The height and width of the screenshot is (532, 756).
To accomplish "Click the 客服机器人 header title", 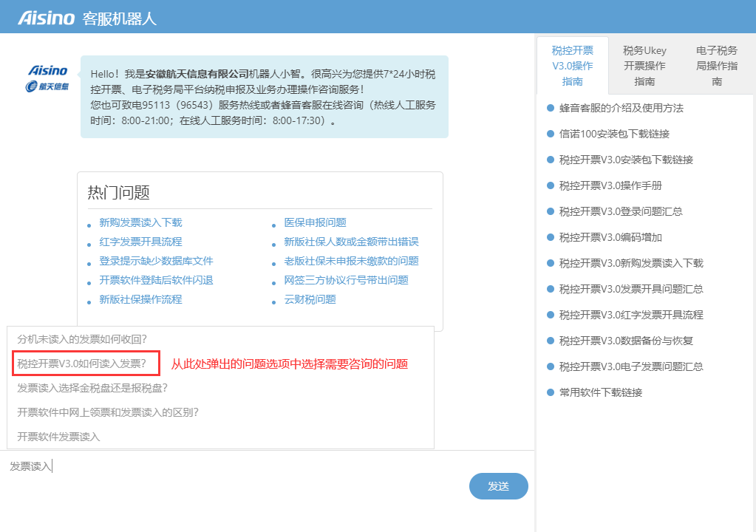I will point(120,18).
